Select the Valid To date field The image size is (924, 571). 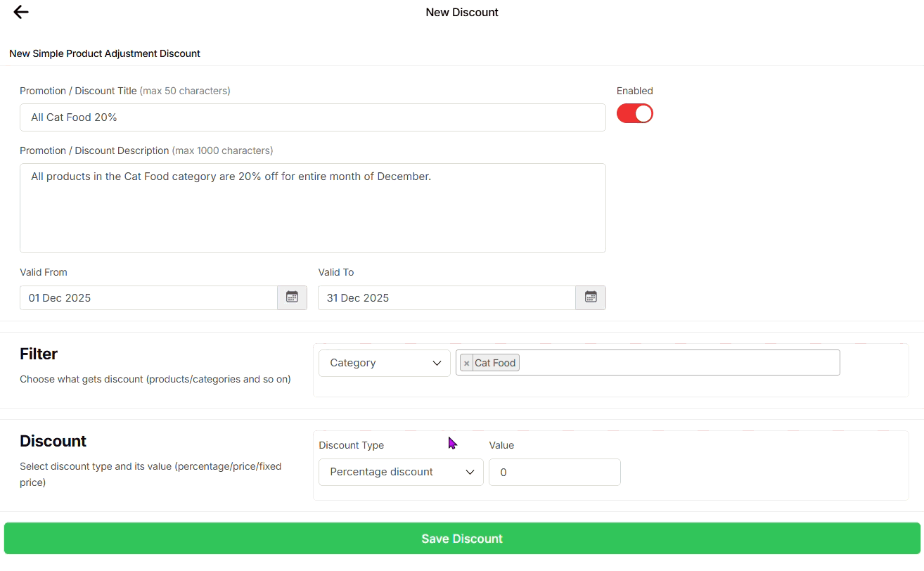[x=447, y=297]
